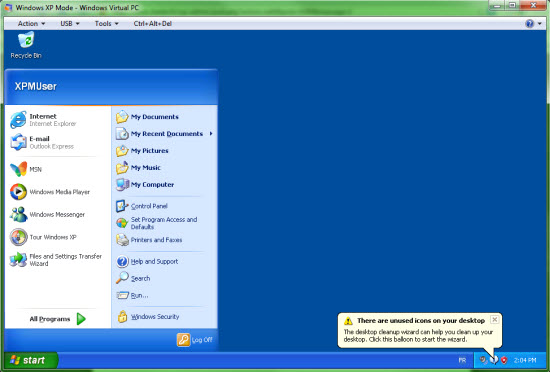Open Windows Media Player icon
The image size is (550, 372).
pyautogui.click(x=18, y=192)
